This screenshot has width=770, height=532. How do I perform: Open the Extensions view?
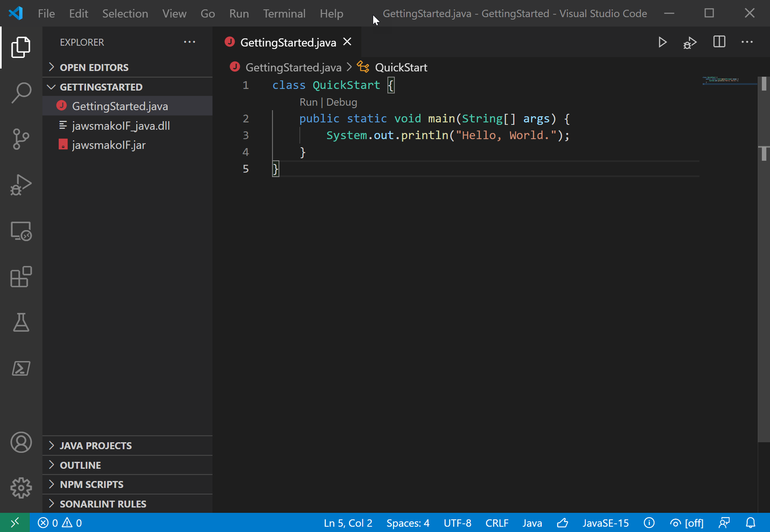tap(21, 277)
